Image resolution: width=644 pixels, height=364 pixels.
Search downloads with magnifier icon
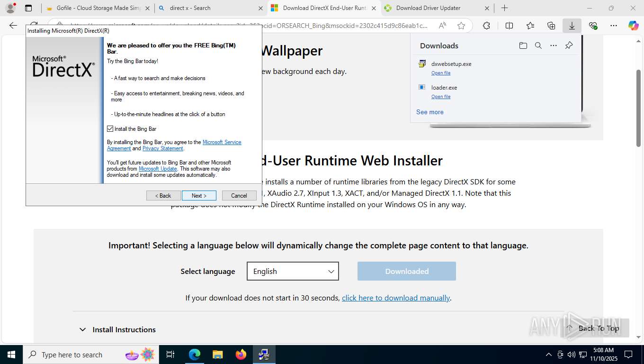coord(538,45)
